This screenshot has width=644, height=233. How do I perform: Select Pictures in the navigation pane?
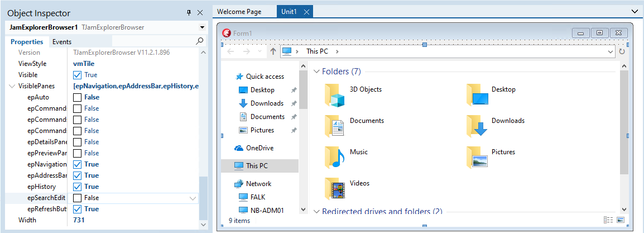[x=262, y=130]
